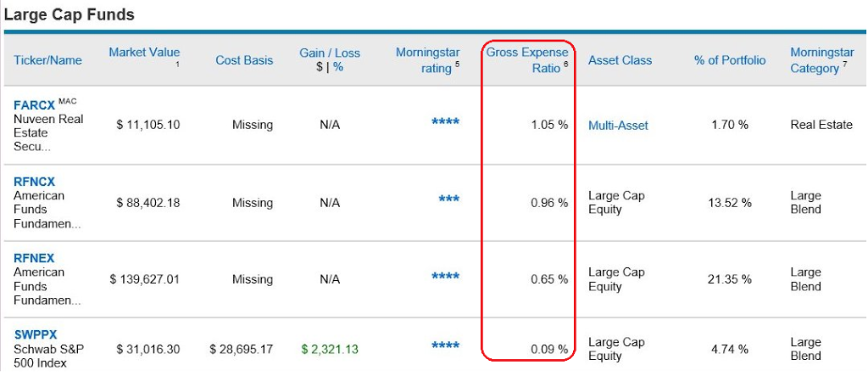The image size is (868, 376).
Task: Select the $ 2,321.13 gain value
Action: click(330, 349)
